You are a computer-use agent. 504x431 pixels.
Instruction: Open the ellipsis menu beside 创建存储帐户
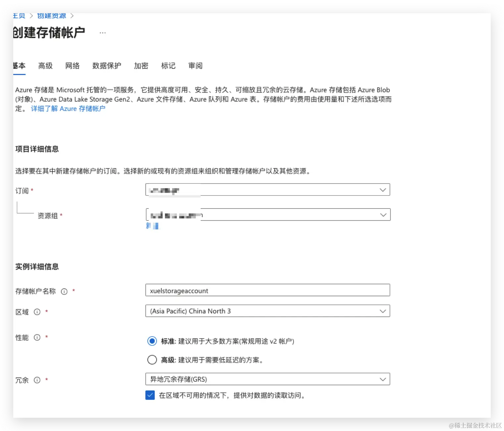[x=103, y=33]
